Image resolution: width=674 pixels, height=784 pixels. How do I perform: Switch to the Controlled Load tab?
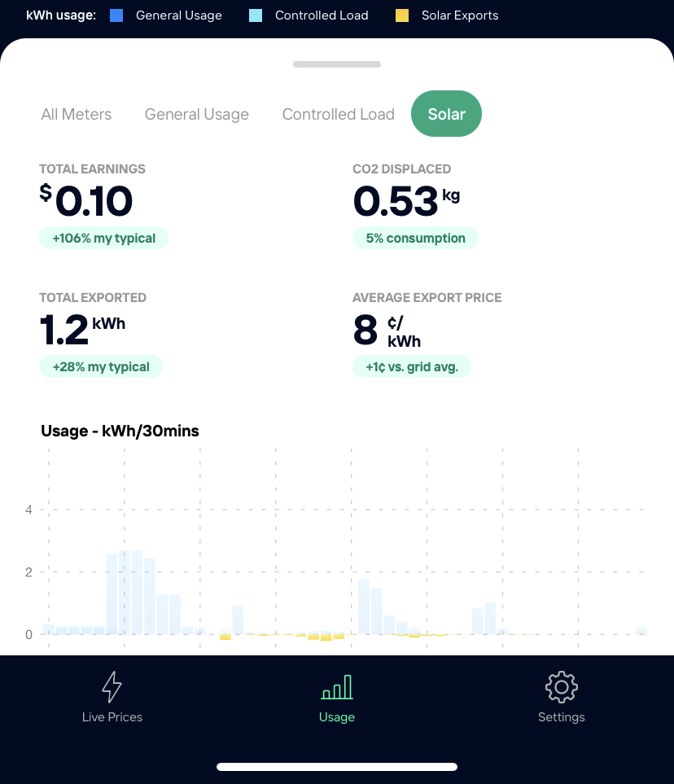coord(338,115)
